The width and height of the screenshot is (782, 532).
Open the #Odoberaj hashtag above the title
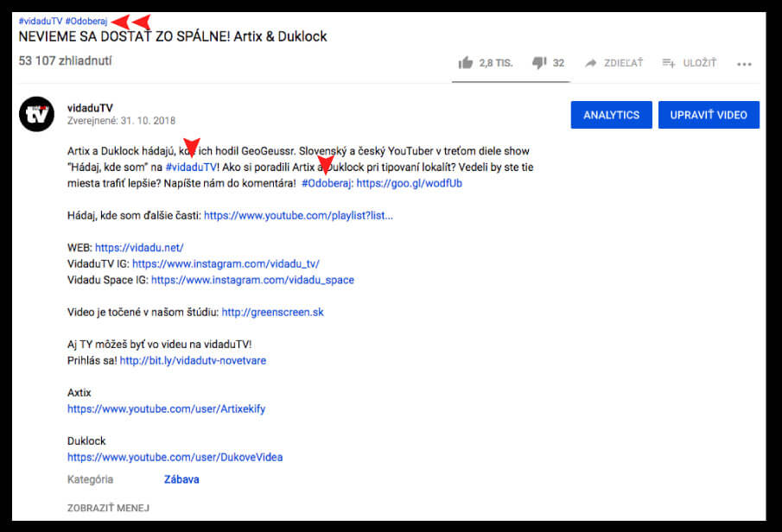point(86,21)
